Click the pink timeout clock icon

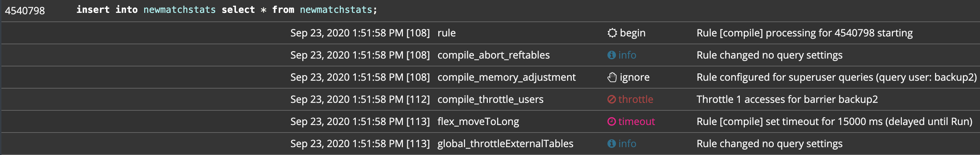pyautogui.click(x=611, y=121)
